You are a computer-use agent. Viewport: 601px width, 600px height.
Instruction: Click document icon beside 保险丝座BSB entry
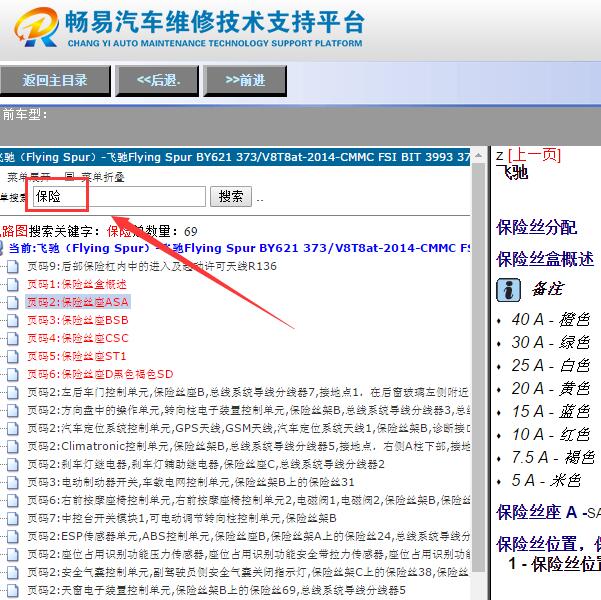[x=13, y=320]
